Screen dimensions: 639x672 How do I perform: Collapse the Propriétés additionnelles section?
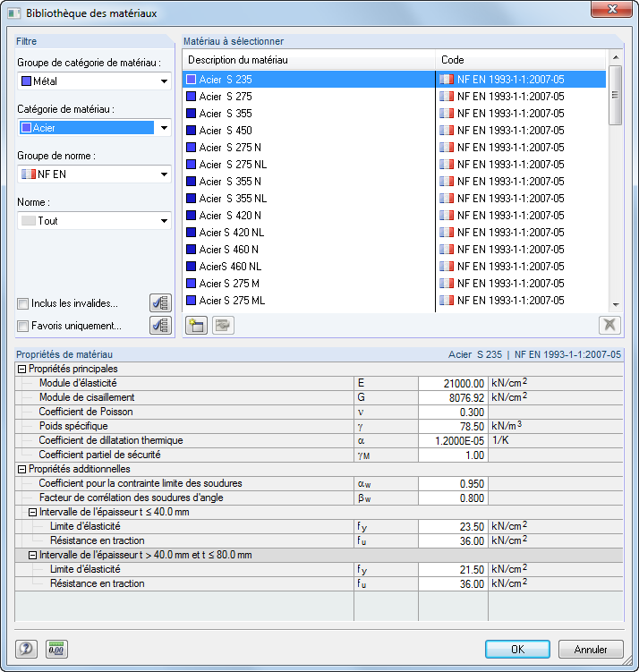coord(21,469)
